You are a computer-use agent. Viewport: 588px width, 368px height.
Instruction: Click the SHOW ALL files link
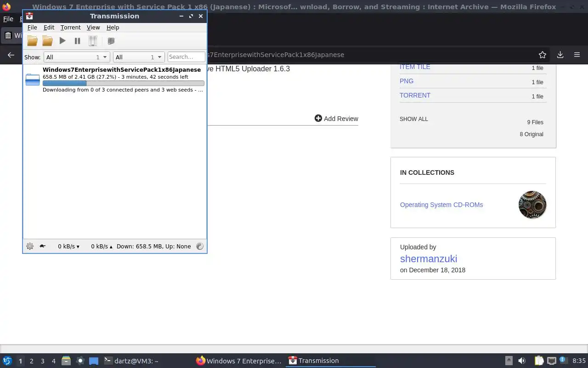(413, 119)
